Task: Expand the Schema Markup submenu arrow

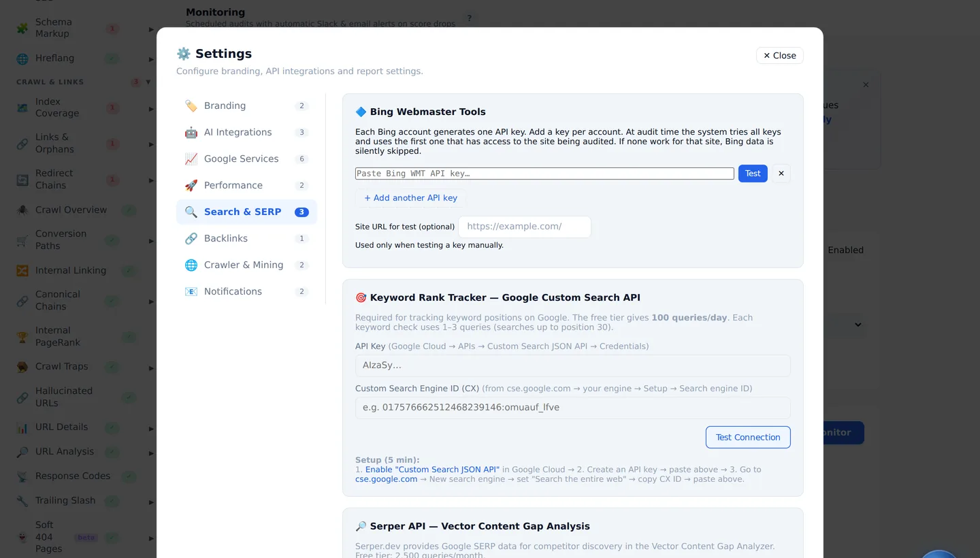Action: 151,29
